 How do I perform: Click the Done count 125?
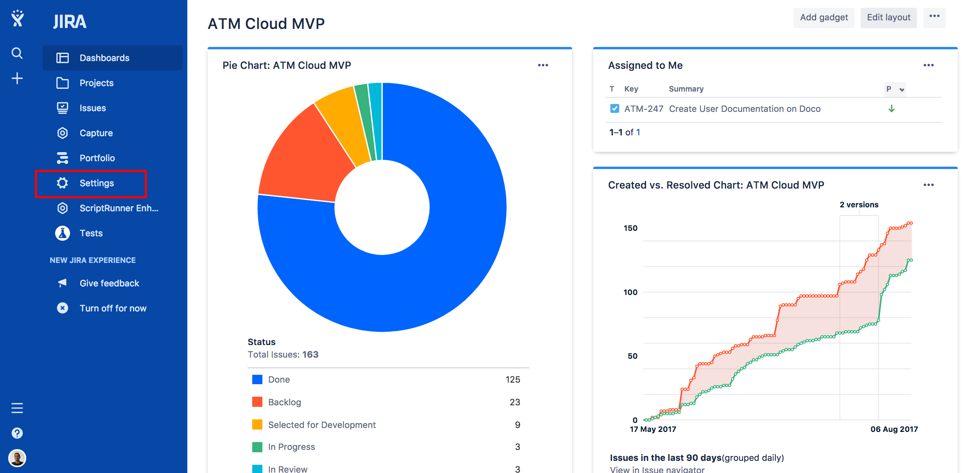pyautogui.click(x=513, y=379)
